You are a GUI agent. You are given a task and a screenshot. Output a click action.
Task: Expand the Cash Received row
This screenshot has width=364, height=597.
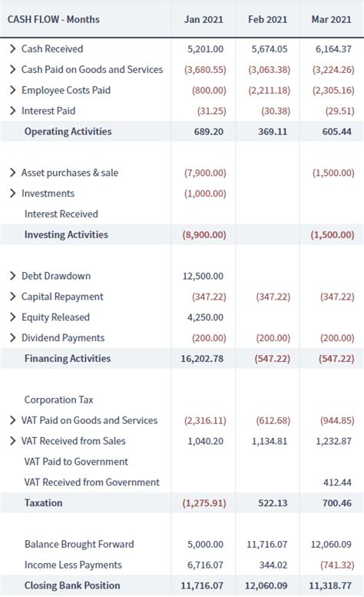pyautogui.click(x=12, y=48)
